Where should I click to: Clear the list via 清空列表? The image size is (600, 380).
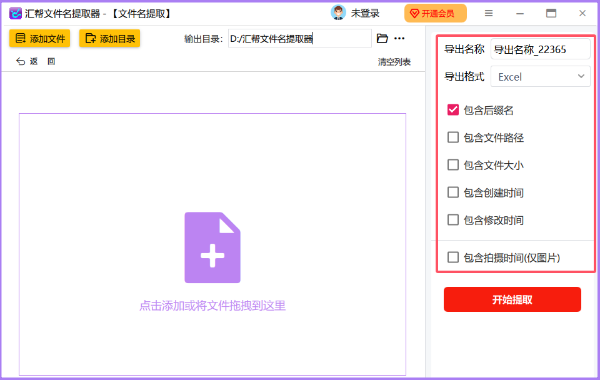point(394,62)
